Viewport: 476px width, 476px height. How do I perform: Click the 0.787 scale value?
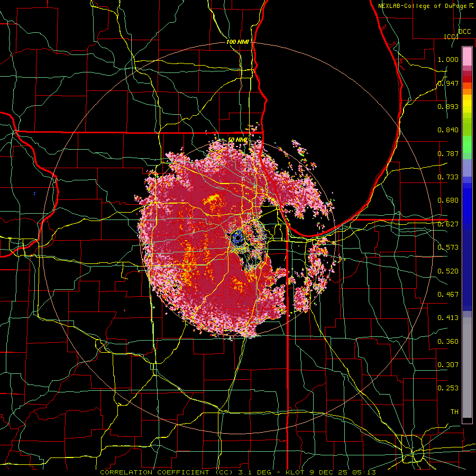coord(448,153)
